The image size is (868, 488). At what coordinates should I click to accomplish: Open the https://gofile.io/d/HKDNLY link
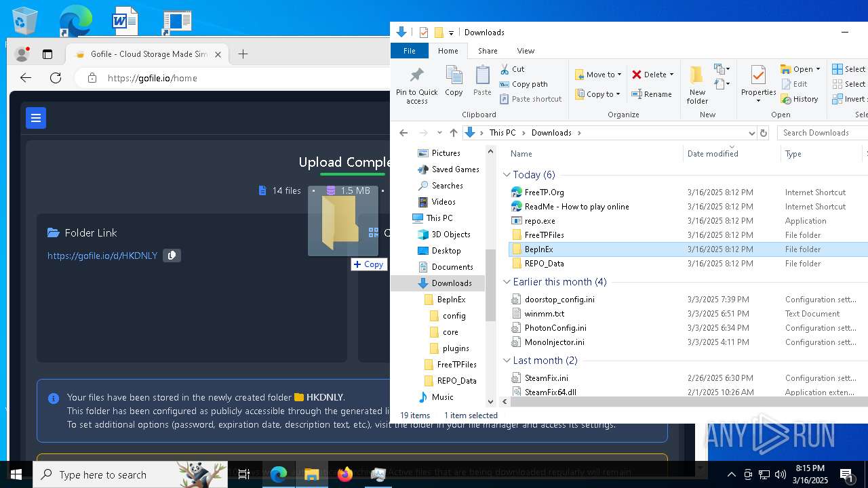coord(102,256)
